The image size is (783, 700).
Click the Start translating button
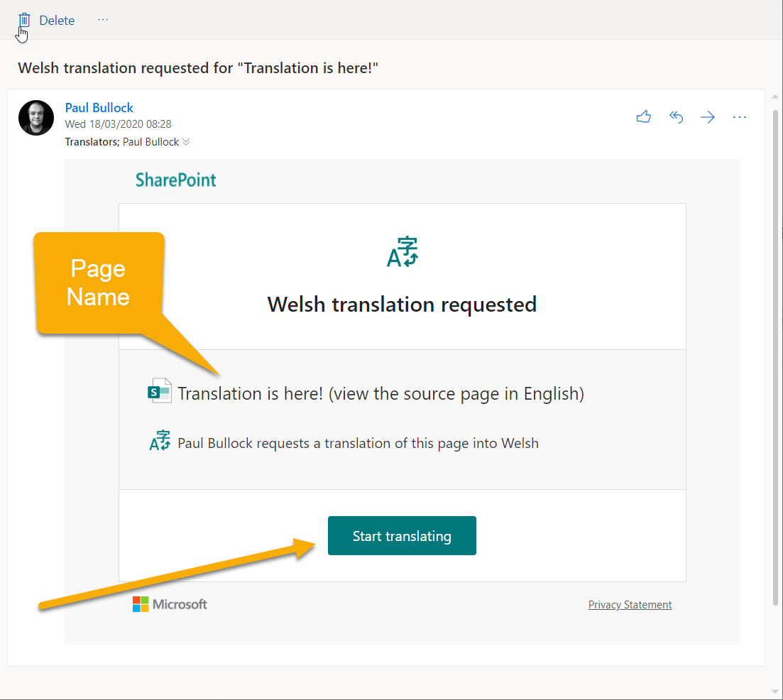(x=402, y=535)
